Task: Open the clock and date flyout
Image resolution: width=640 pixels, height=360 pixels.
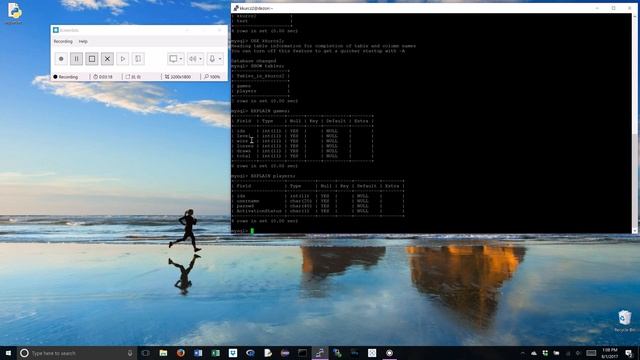Action: [610, 353]
